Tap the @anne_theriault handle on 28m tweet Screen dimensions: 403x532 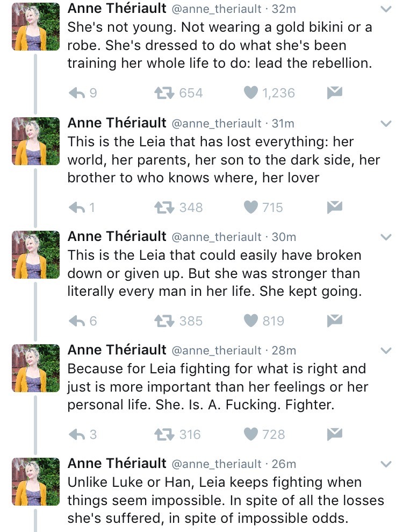pyautogui.click(x=216, y=351)
